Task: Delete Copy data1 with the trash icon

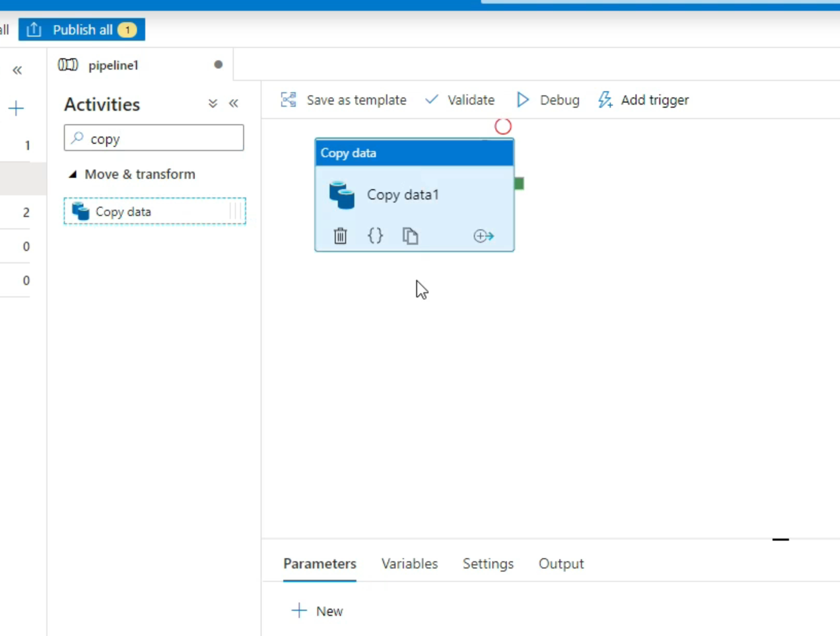Action: [x=340, y=236]
